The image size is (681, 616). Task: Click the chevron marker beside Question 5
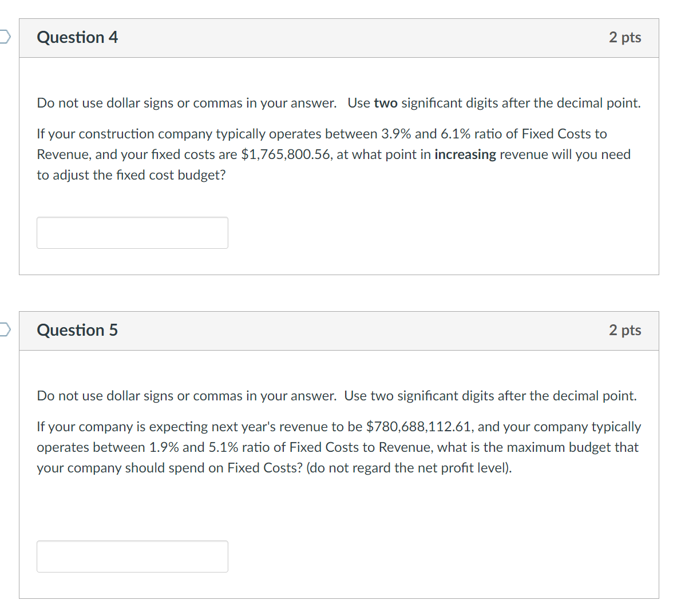click(x=4, y=329)
